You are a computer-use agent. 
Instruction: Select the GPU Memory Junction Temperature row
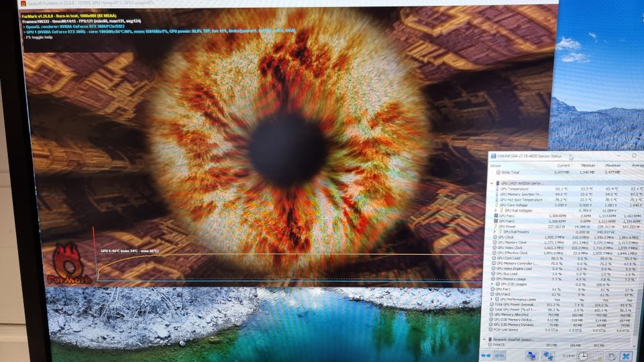(x=567, y=194)
